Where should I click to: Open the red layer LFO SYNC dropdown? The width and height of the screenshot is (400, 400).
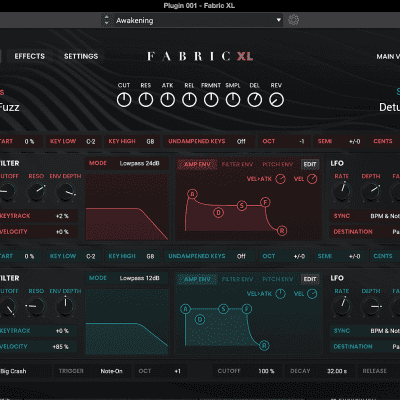[x=365, y=216]
